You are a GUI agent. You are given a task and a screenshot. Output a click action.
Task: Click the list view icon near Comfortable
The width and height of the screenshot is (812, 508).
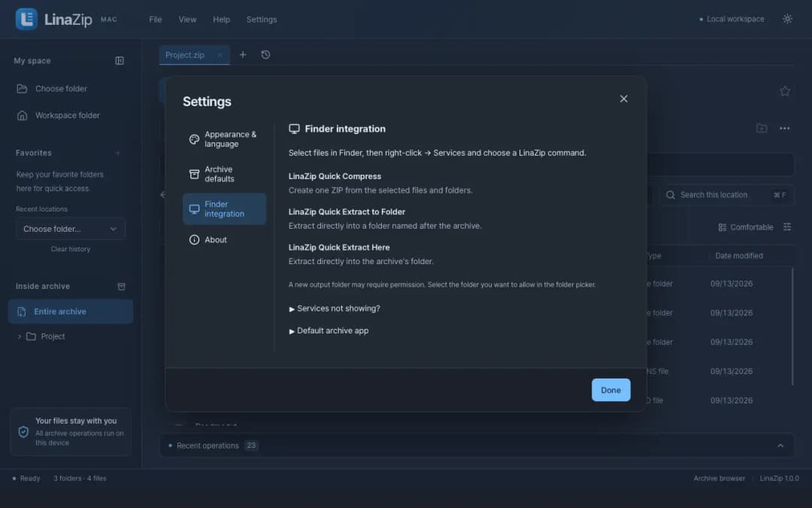[787, 227]
